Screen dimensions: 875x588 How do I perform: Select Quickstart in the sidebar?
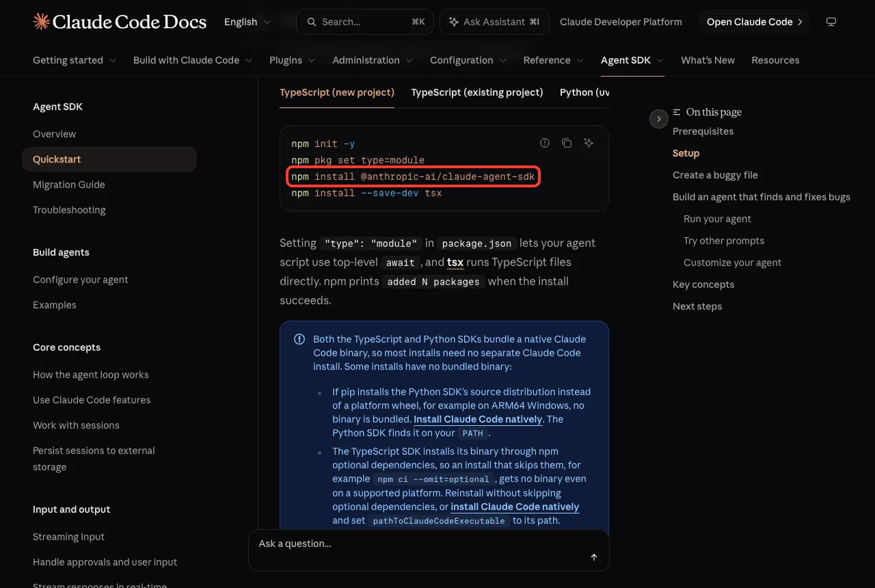point(109,159)
